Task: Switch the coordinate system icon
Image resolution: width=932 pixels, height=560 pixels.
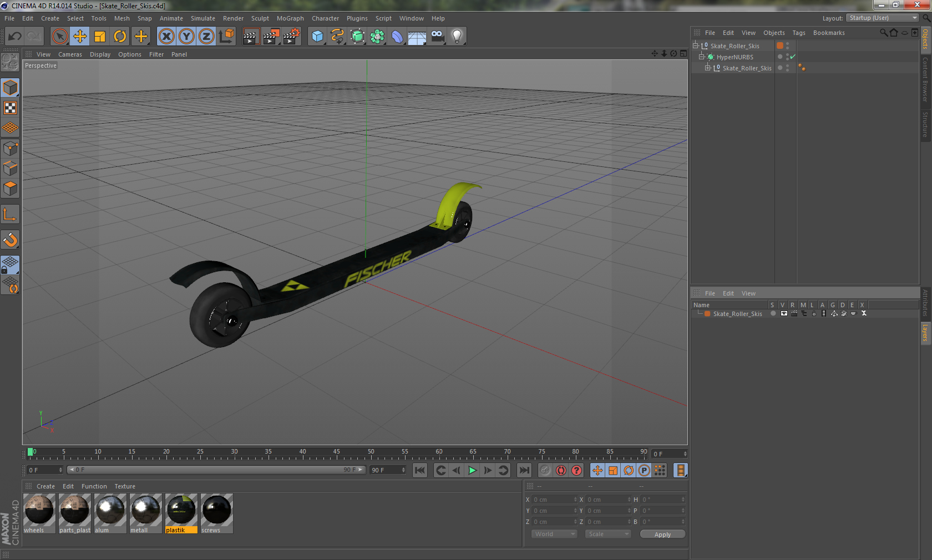Action: coord(226,37)
